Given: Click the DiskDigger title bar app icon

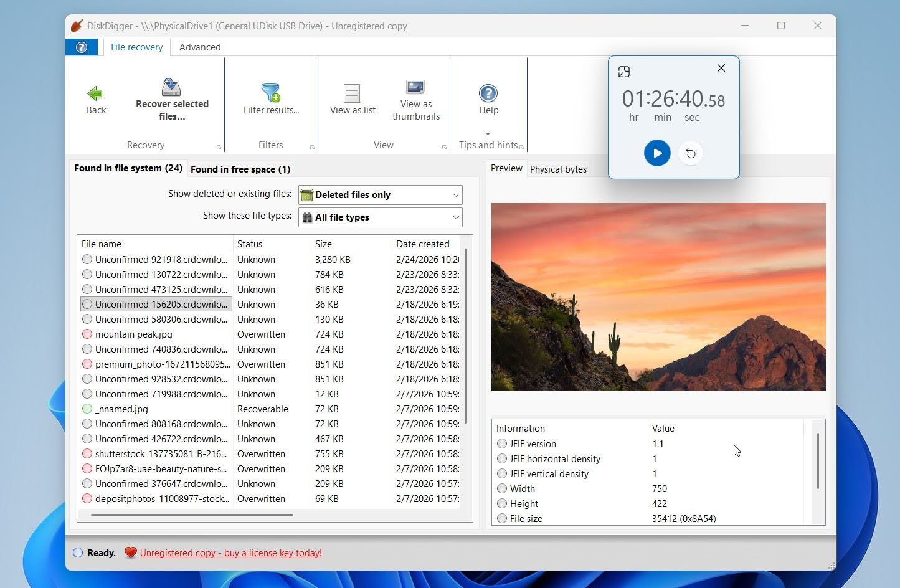Looking at the screenshot, I should pyautogui.click(x=77, y=26).
